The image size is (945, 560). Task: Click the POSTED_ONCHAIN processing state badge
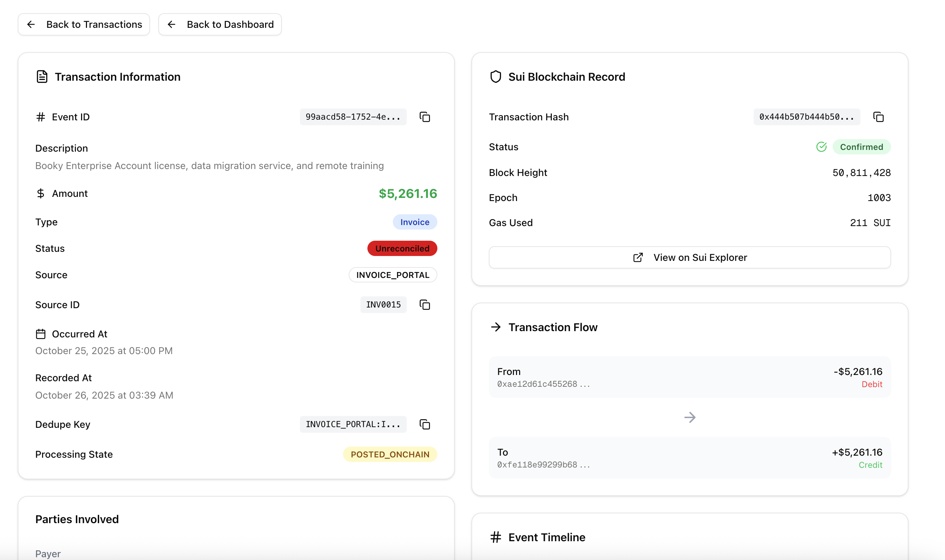pyautogui.click(x=390, y=454)
